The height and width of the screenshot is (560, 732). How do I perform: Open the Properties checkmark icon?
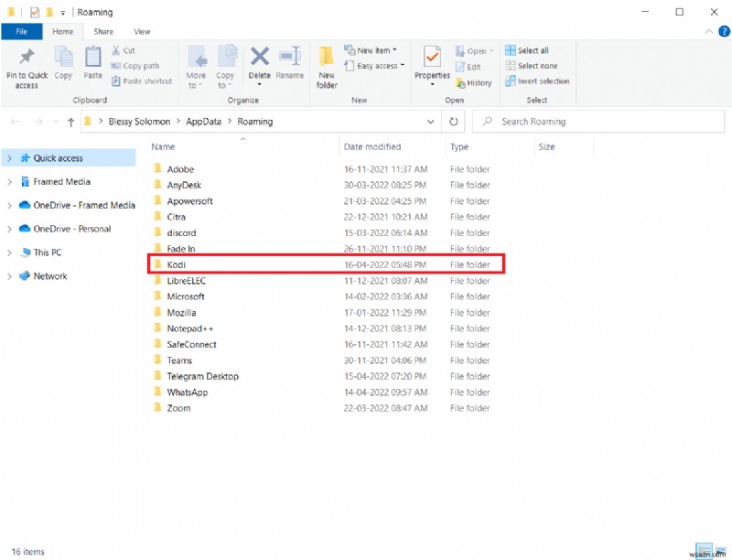(432, 57)
